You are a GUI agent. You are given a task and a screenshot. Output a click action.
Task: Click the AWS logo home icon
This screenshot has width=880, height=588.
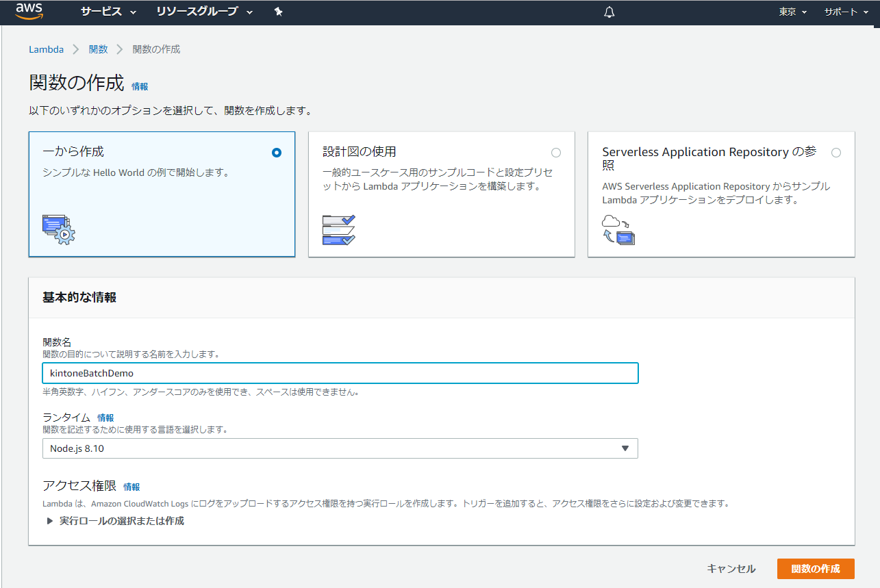tap(30, 12)
